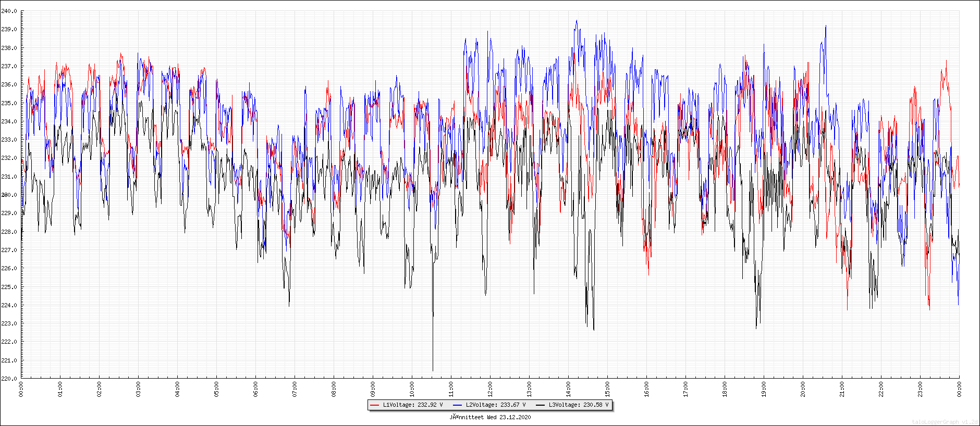The height and width of the screenshot is (426, 980).
Task: Click the 235.0 voltage axis label
Action: tap(9, 103)
